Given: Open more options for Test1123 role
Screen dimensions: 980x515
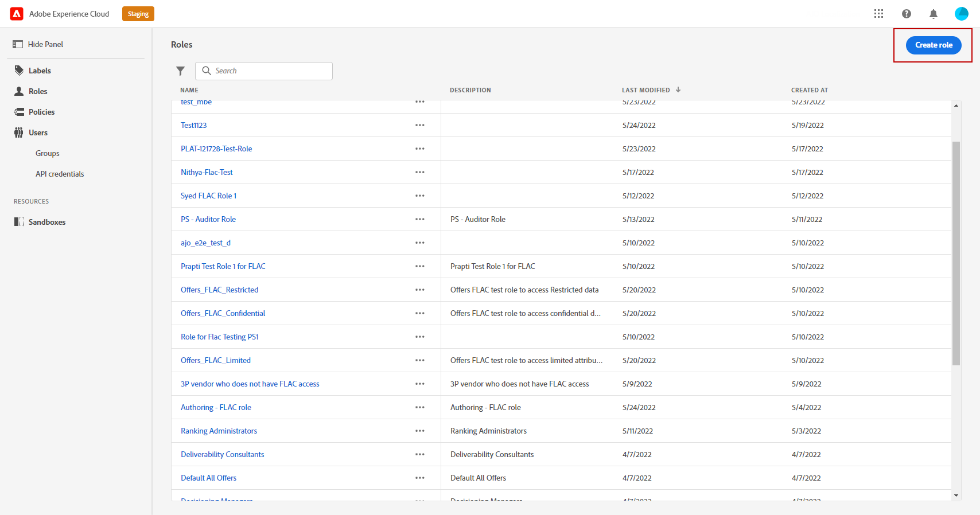Looking at the screenshot, I should point(420,125).
